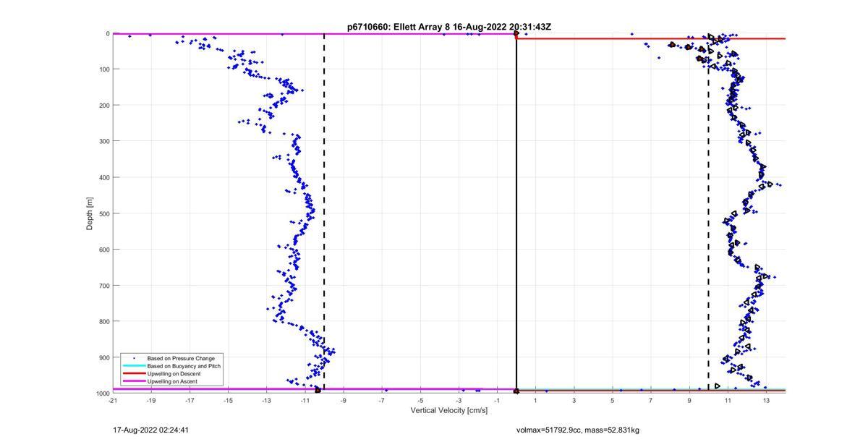Click x-axis tick label '-19'
The height and width of the screenshot is (442, 868).
tap(151, 401)
